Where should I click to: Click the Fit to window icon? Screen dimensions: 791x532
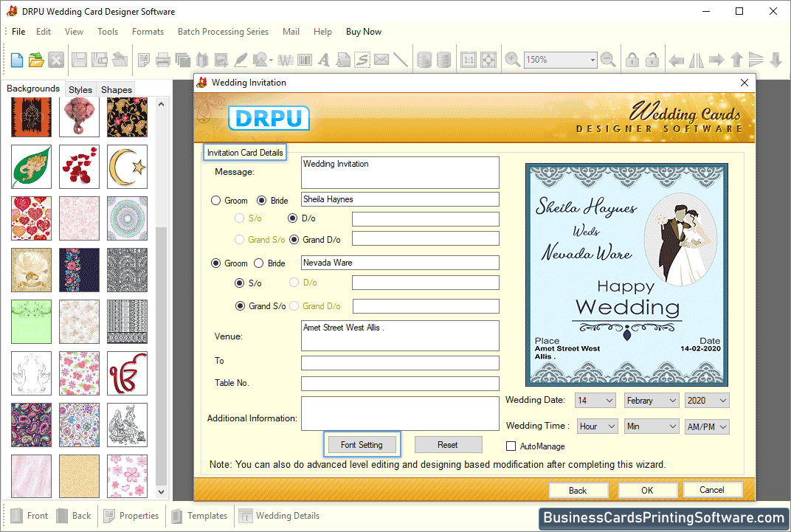(488, 60)
